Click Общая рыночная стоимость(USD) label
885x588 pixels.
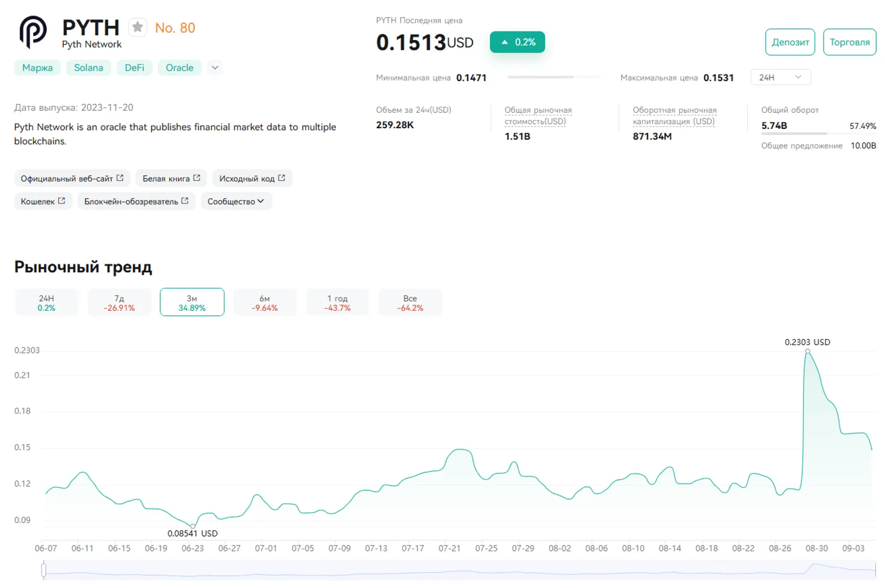tap(538, 116)
